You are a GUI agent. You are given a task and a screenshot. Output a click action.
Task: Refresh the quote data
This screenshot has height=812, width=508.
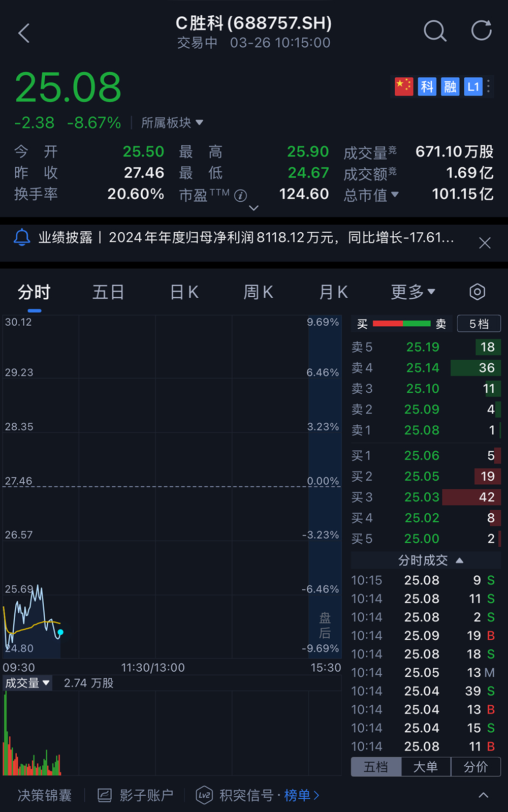(x=481, y=30)
